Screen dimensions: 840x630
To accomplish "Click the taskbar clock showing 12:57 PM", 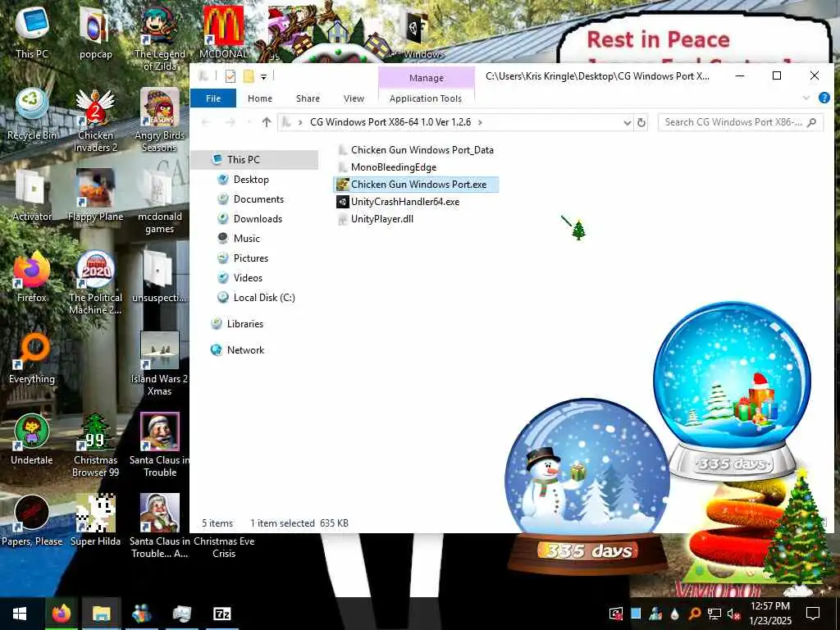I will [770, 614].
